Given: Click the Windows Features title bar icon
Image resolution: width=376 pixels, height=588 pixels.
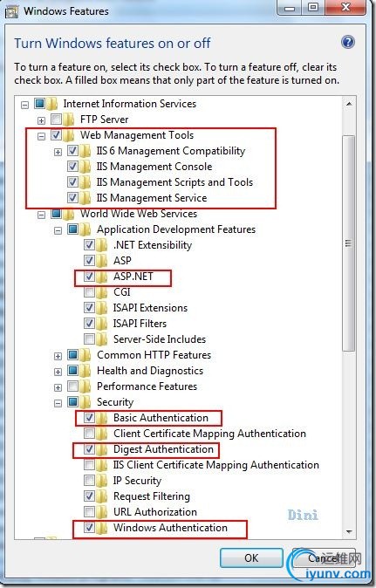Looking at the screenshot, I should click(11, 11).
